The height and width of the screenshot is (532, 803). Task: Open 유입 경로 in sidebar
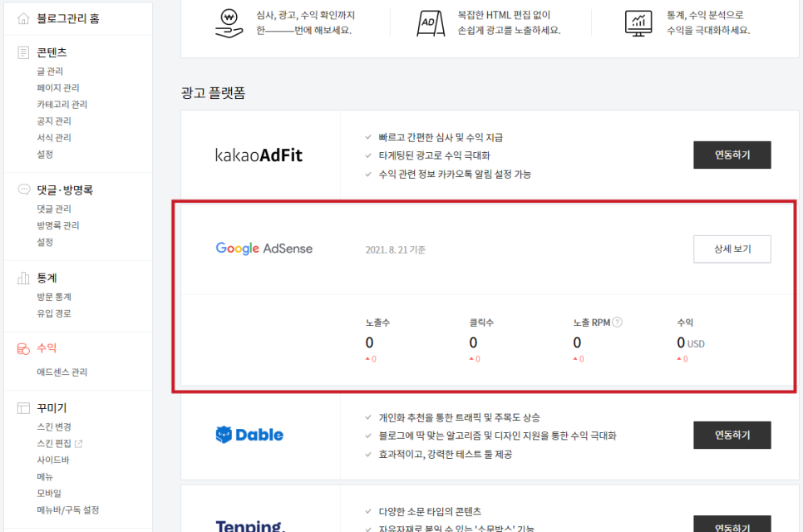[x=54, y=313]
